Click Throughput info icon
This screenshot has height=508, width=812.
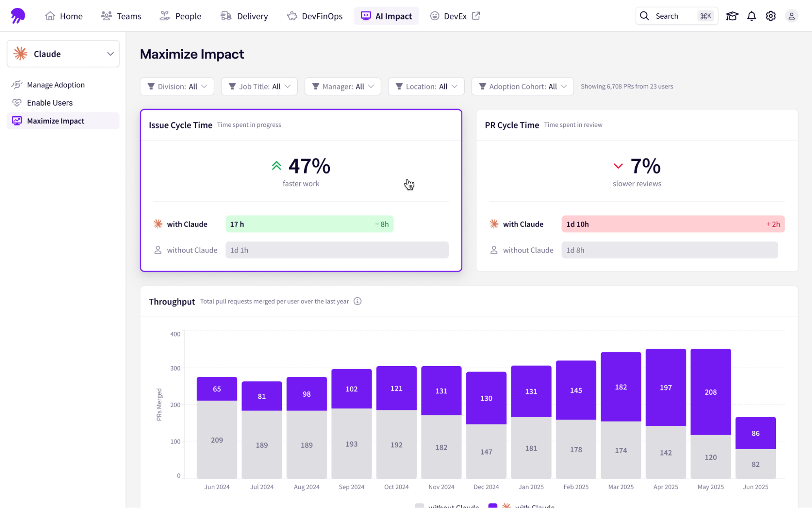pyautogui.click(x=357, y=301)
